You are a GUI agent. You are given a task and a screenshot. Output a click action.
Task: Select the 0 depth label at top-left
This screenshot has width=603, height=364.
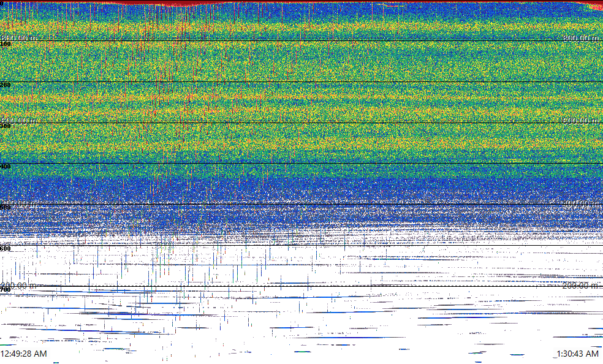pyautogui.click(x=2, y=3)
